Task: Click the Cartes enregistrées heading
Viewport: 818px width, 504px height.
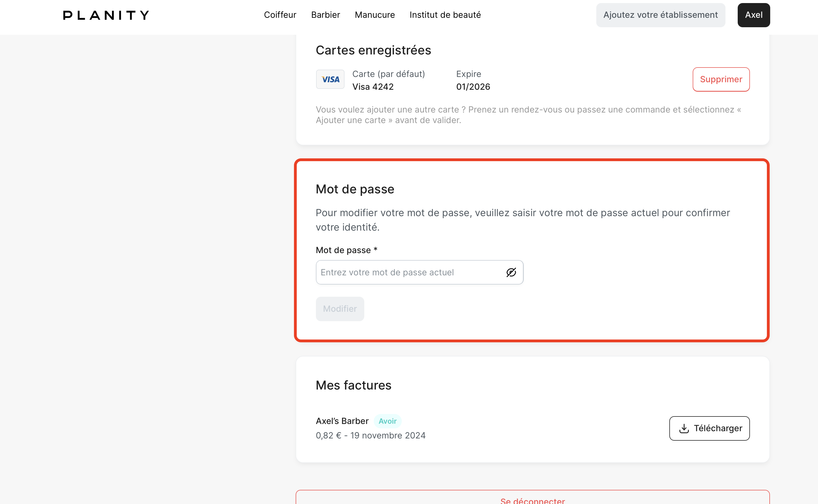Action: (x=373, y=50)
